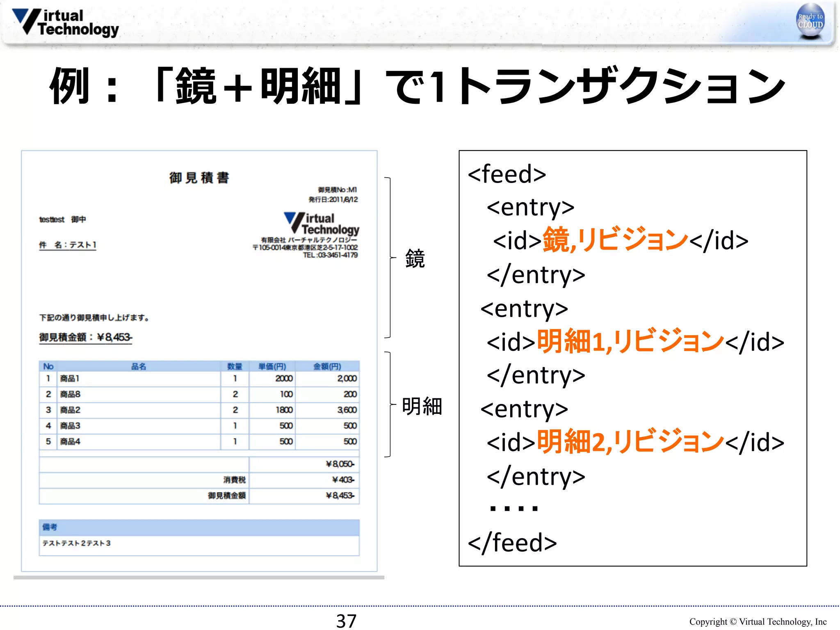Click the 鏡 bracket label

[x=415, y=259]
